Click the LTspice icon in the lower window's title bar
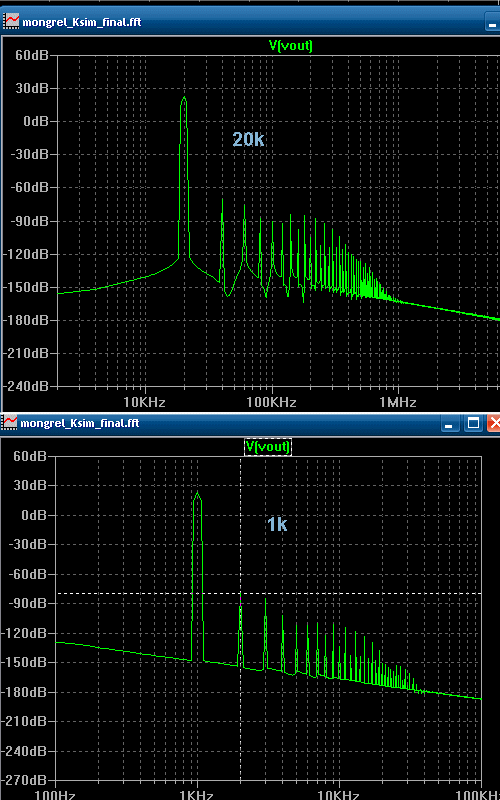The width and height of the screenshot is (500, 800). click(x=9, y=422)
